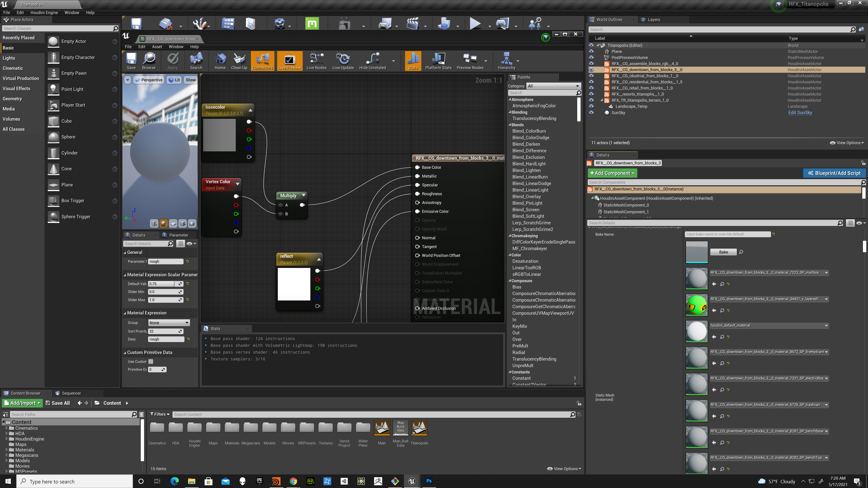Click the Home icon in material toolbar

pos(220,61)
